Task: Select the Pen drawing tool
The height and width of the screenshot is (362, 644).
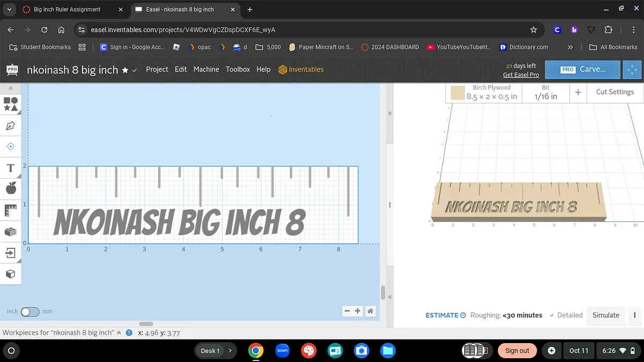Action: [11, 126]
